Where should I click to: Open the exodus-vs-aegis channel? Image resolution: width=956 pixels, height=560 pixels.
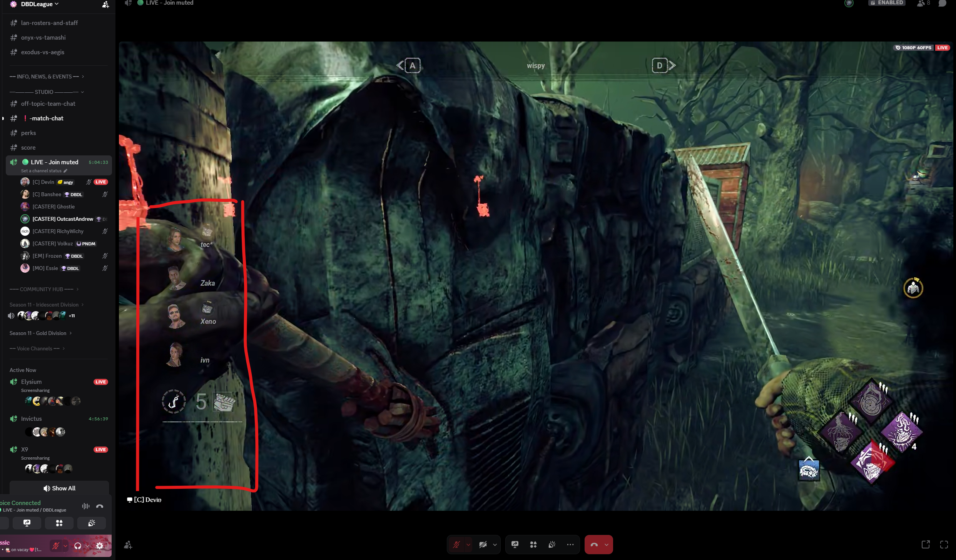pos(58,52)
